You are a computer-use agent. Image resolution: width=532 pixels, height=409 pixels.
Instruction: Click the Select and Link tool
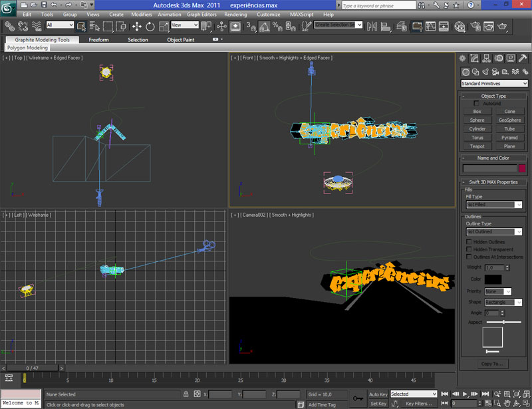(x=9, y=27)
